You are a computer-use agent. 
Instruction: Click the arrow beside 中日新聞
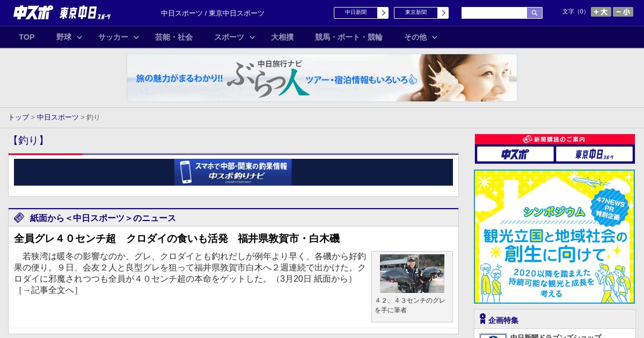(x=383, y=13)
